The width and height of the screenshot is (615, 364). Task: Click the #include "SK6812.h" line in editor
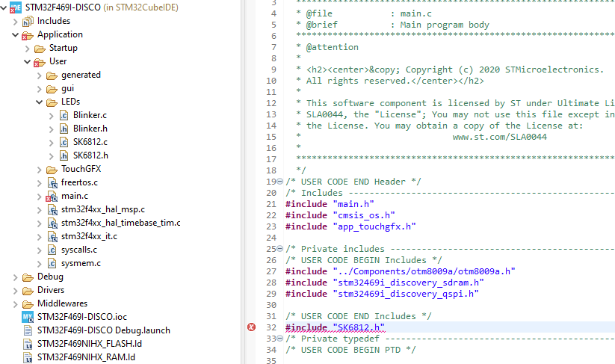click(335, 327)
